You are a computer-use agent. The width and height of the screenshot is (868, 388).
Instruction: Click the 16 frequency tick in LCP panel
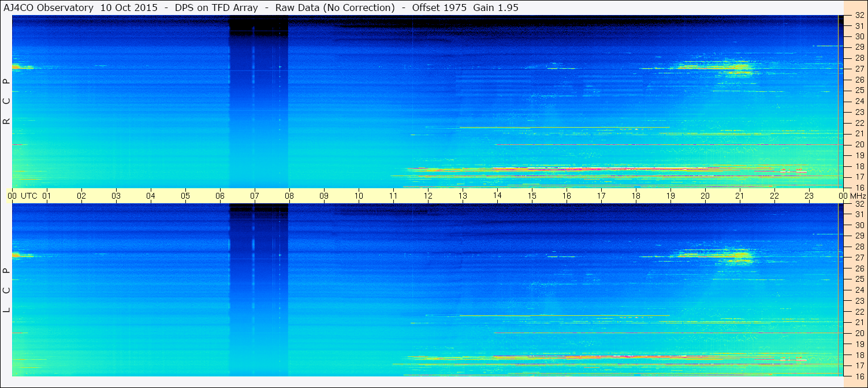[859, 376]
